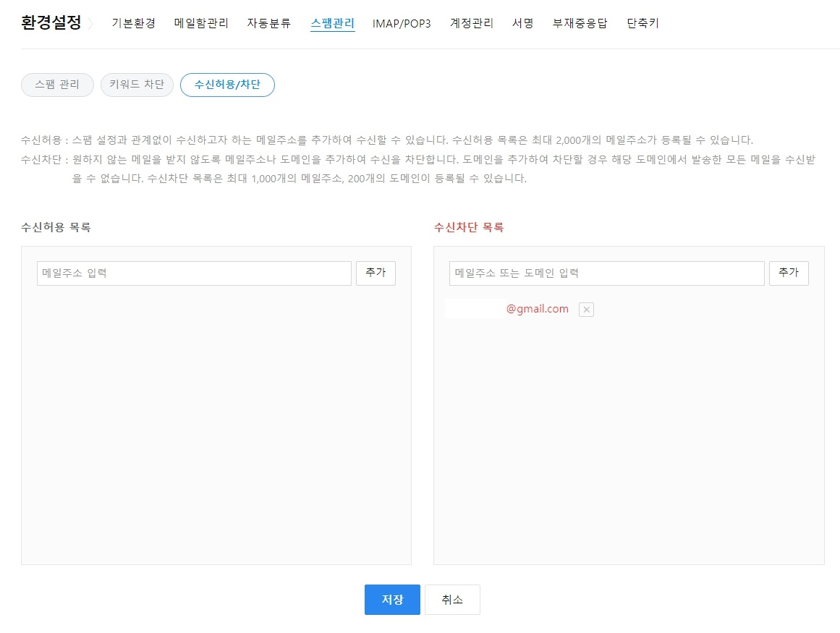
Task: Go to the 자동분류 tab
Action: click(x=268, y=22)
